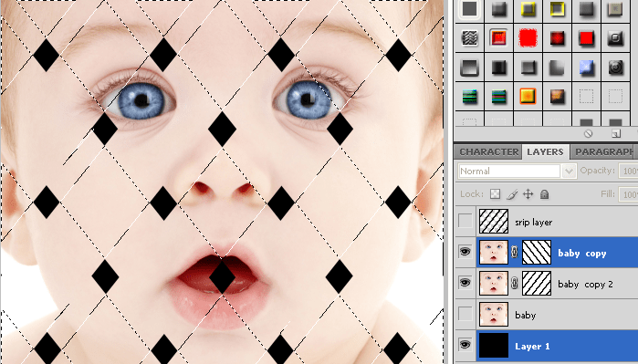Screen dimensions: 638x364
Task: Click the lock all padlock icon
Action: (544, 194)
